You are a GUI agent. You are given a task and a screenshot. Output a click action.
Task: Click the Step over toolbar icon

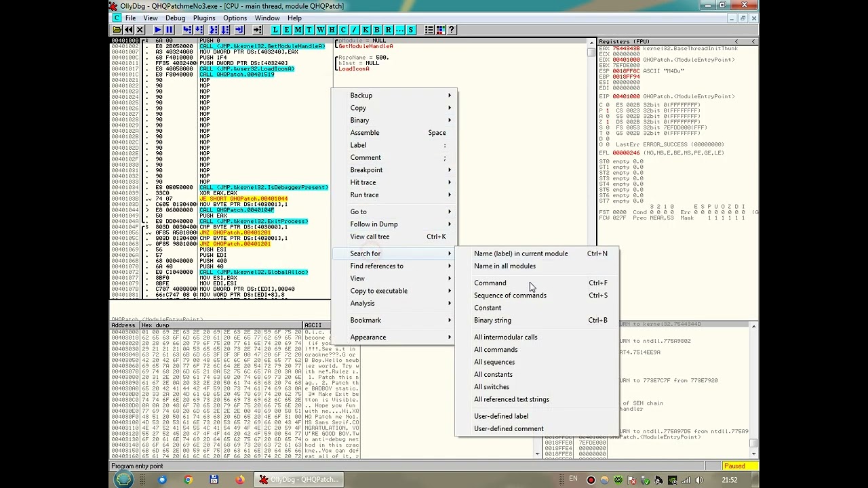pos(199,30)
